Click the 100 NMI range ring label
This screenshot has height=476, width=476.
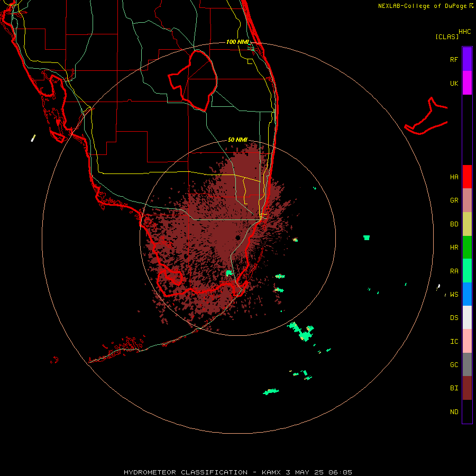tap(237, 42)
